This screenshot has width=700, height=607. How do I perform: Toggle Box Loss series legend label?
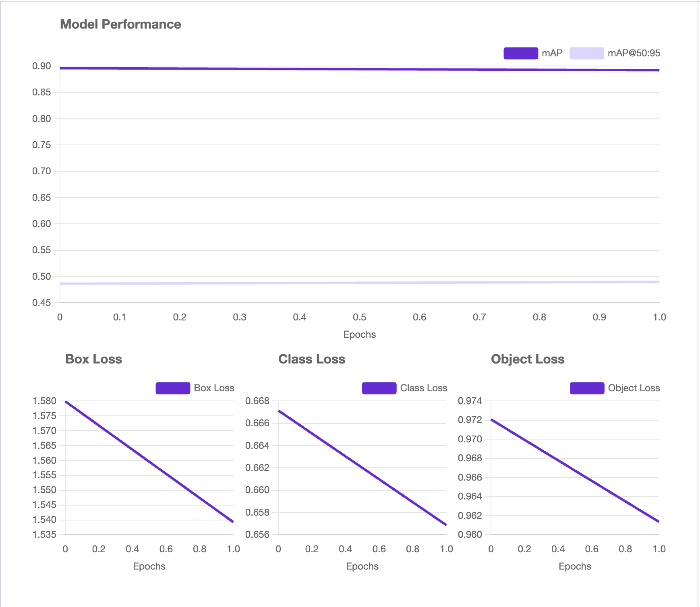pos(214,388)
